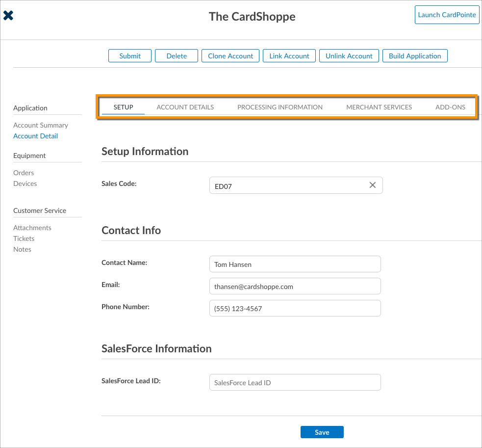Click Build Application button

click(x=415, y=56)
